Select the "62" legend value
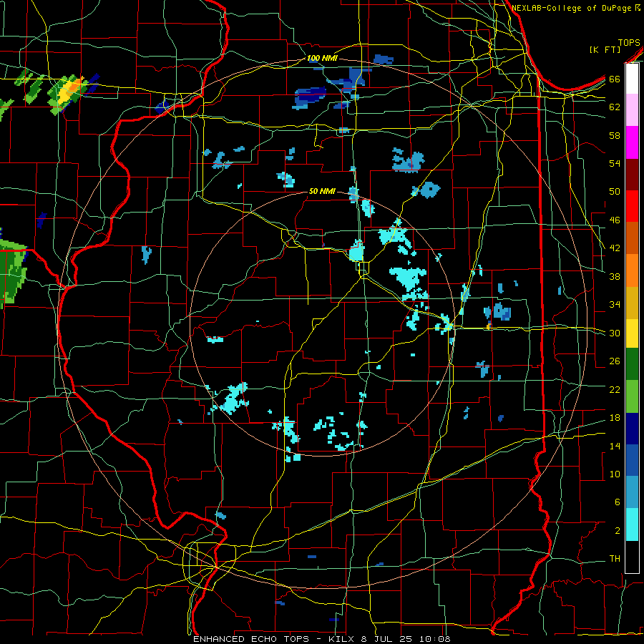The image size is (644, 644). pyautogui.click(x=615, y=107)
